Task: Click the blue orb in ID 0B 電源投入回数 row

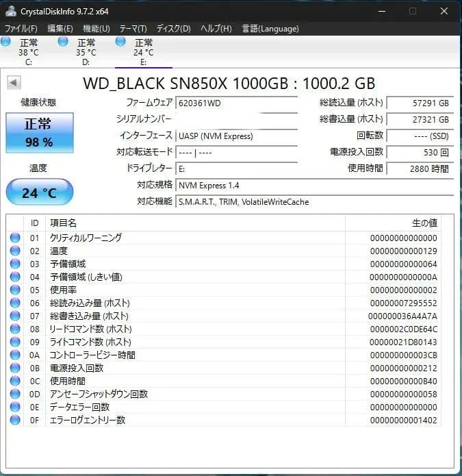Action: (x=15, y=368)
